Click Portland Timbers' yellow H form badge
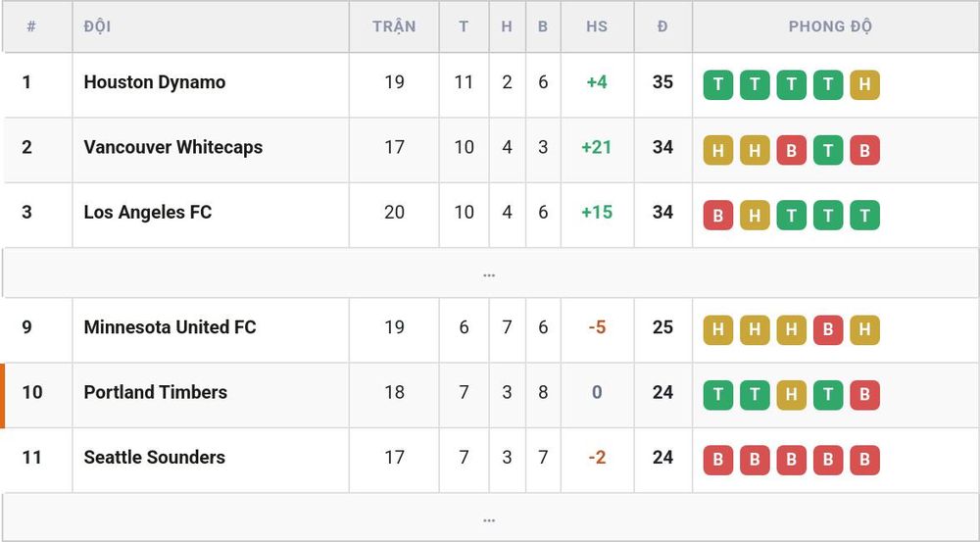 point(791,395)
